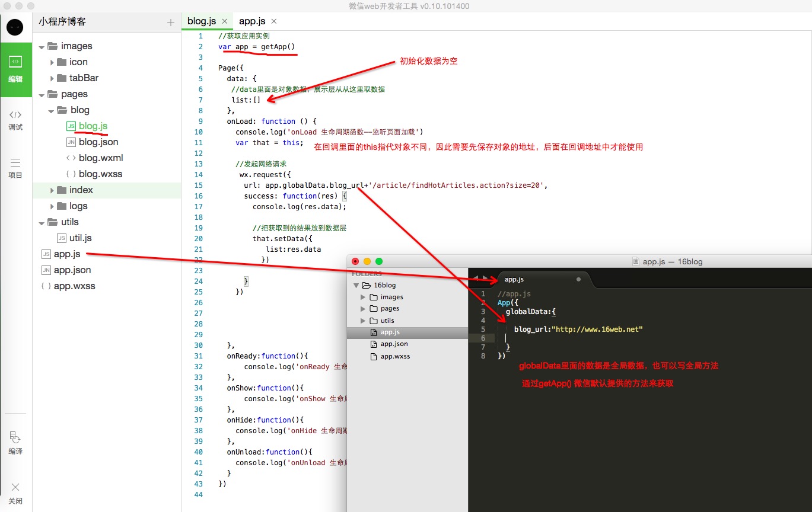Viewport: 812px width, 512px height.
Task: Expand the index folder
Action: [52, 190]
